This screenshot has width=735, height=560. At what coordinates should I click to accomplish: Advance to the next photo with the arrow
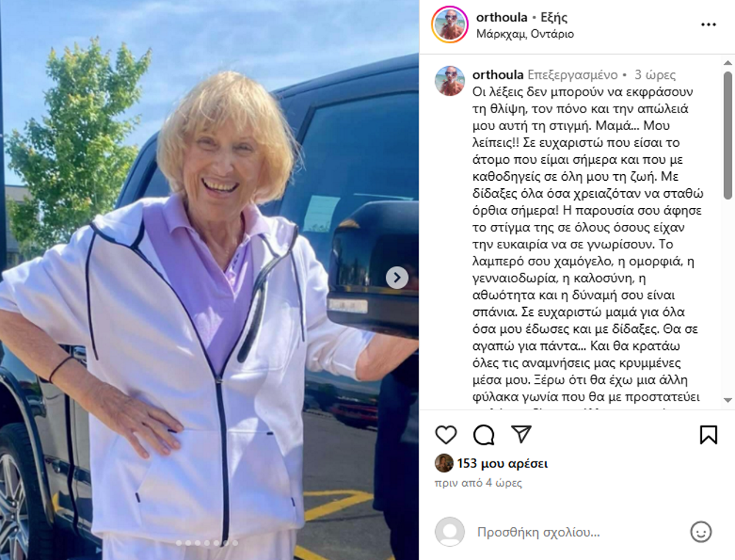pyautogui.click(x=397, y=278)
